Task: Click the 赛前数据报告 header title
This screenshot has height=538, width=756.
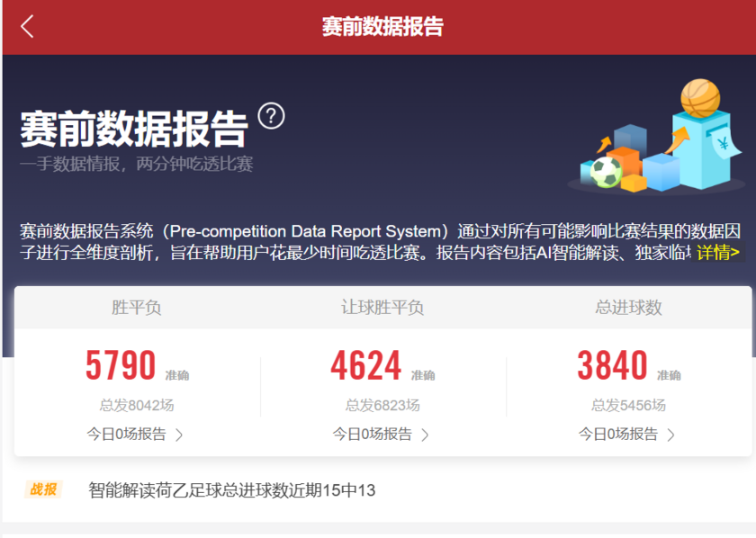Action: click(382, 27)
